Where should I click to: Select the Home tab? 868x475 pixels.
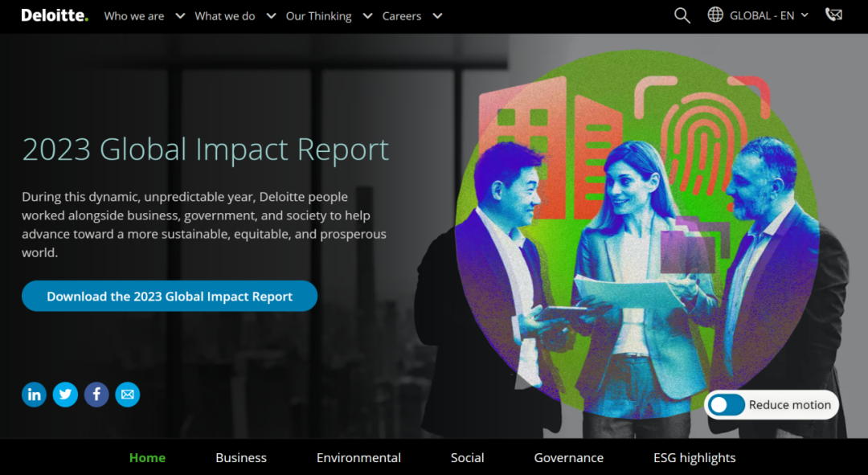tap(147, 458)
